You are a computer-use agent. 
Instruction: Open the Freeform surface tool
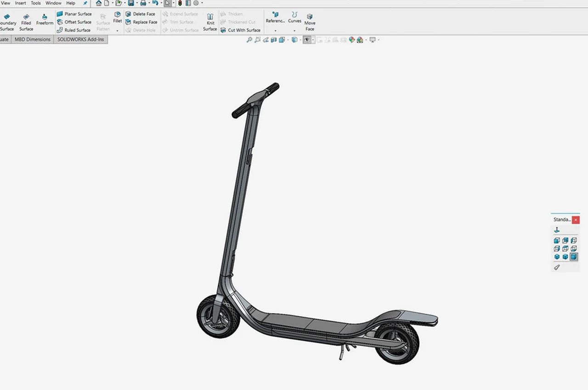45,20
